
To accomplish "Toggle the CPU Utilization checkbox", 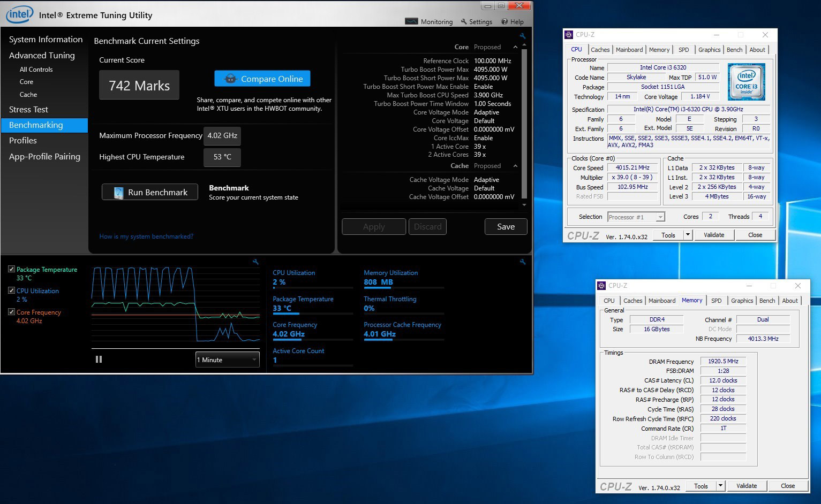I will (11, 291).
